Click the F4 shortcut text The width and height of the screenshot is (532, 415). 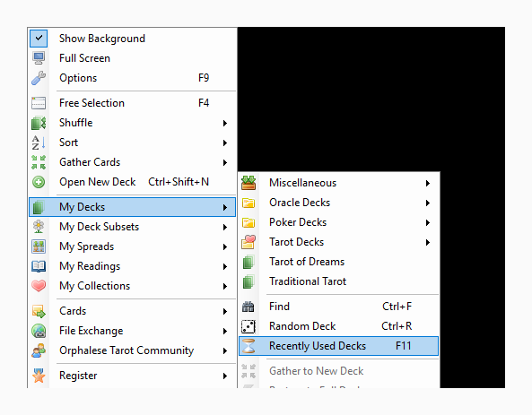click(x=204, y=103)
